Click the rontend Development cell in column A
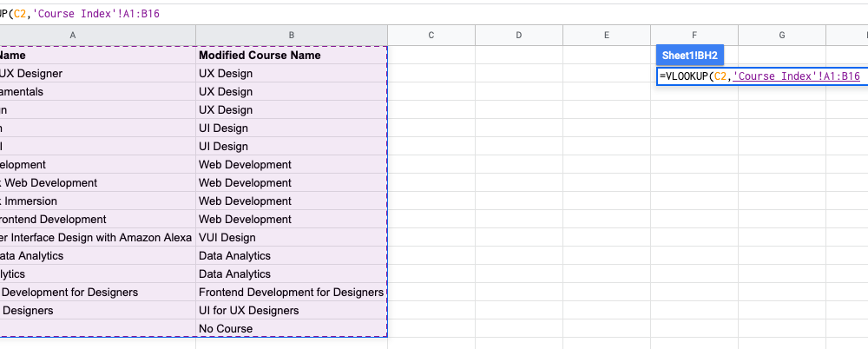 point(53,220)
